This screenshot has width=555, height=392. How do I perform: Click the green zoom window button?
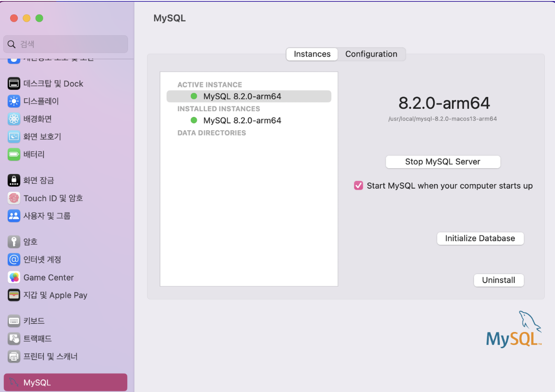pyautogui.click(x=40, y=18)
